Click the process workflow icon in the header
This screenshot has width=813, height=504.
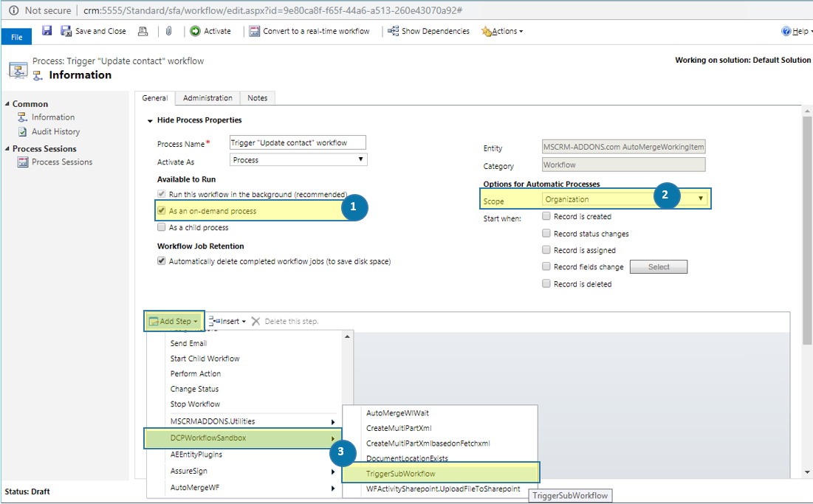(18, 70)
